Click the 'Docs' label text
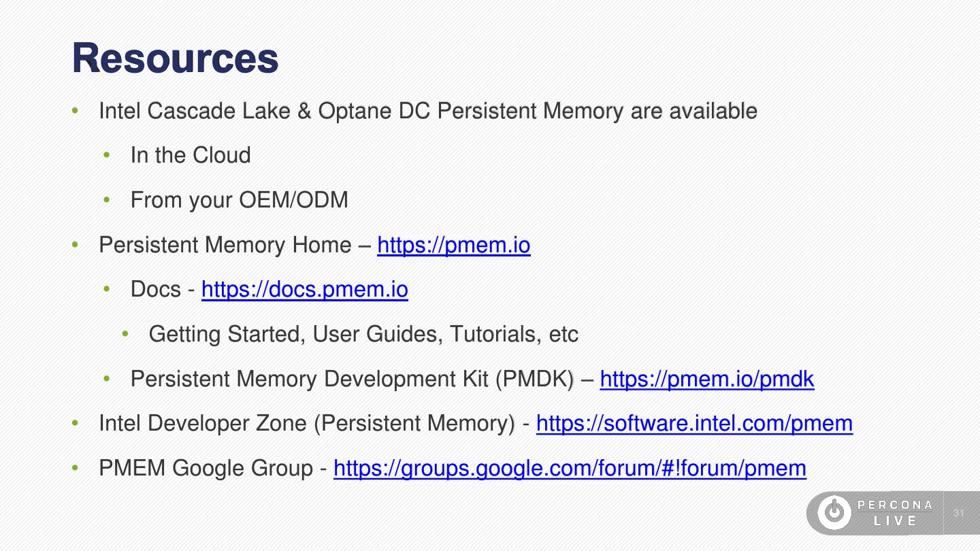The height and width of the screenshot is (551, 980). click(x=156, y=290)
